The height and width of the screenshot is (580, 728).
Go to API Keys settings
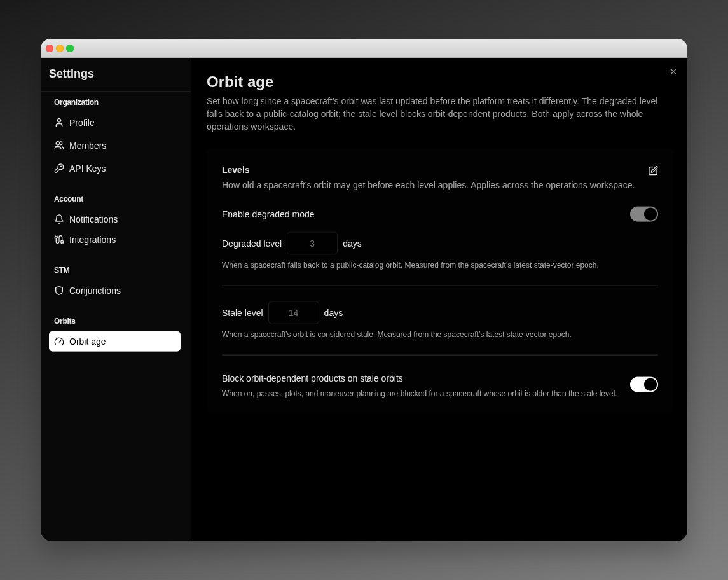pos(114,169)
